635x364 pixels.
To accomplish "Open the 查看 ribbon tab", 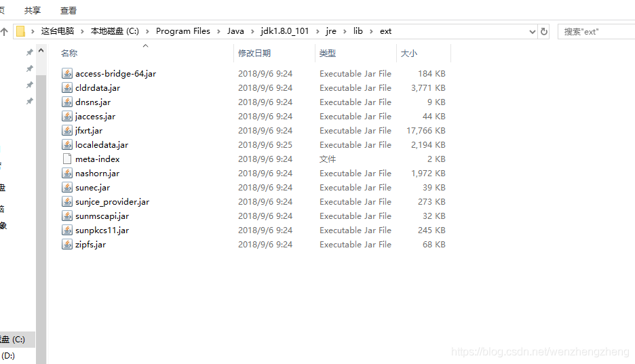I will (x=69, y=11).
